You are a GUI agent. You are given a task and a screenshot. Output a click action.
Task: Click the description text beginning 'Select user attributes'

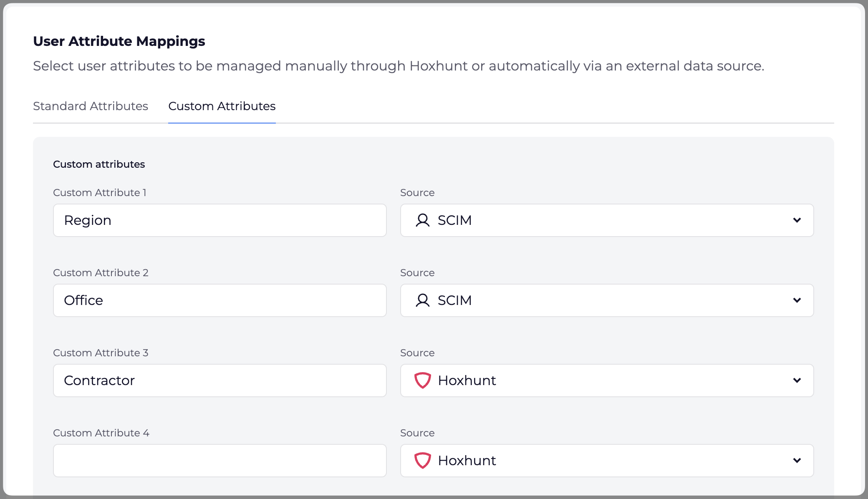point(399,66)
